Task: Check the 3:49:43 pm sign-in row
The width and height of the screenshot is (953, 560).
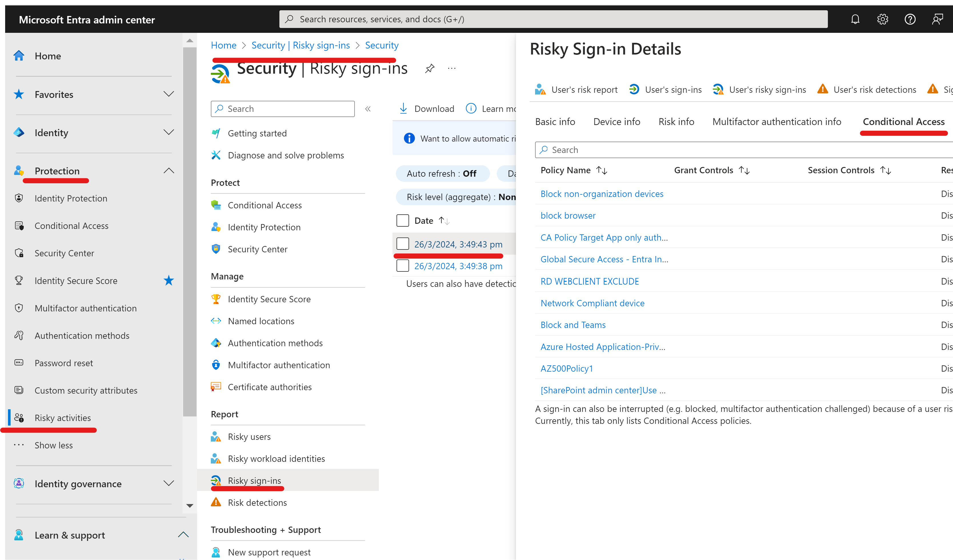Action: click(403, 244)
